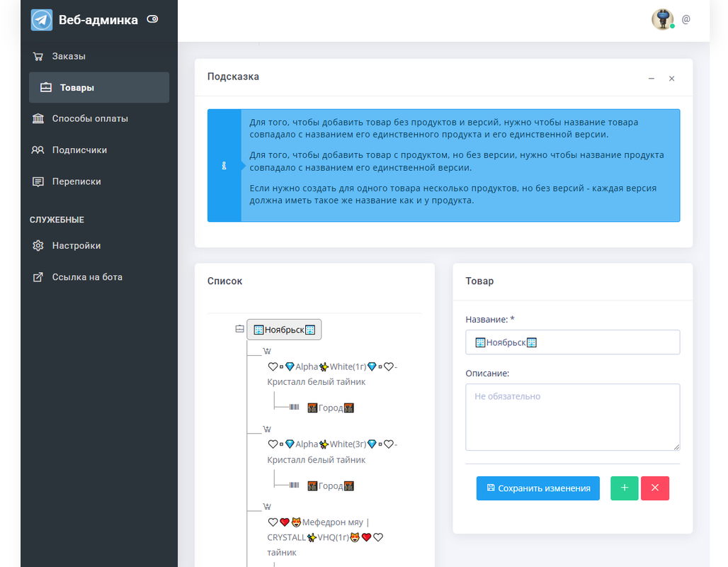Click cart icon above Alpha White(3г)
The height and width of the screenshot is (567, 728).
click(x=267, y=429)
